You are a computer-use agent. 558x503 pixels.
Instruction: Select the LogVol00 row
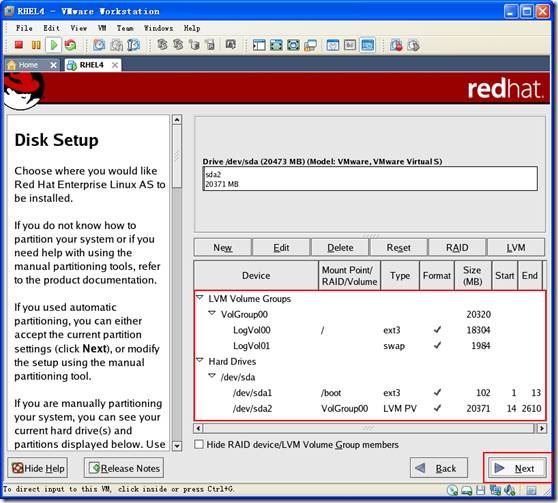tap(370, 330)
